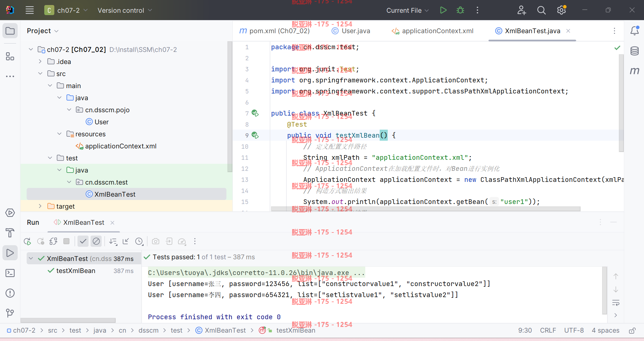Toggle read-only lock in status bar
644x341 pixels.
(632, 331)
